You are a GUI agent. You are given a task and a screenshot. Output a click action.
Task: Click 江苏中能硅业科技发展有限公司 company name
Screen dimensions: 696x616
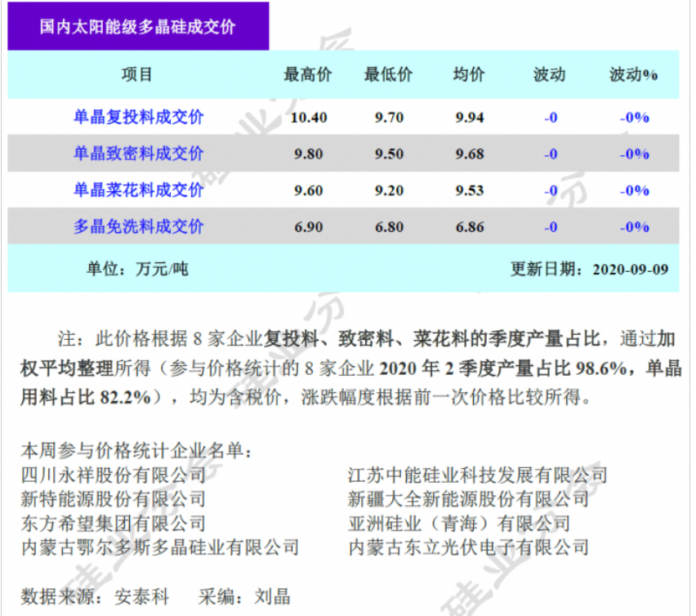pyautogui.click(x=477, y=475)
